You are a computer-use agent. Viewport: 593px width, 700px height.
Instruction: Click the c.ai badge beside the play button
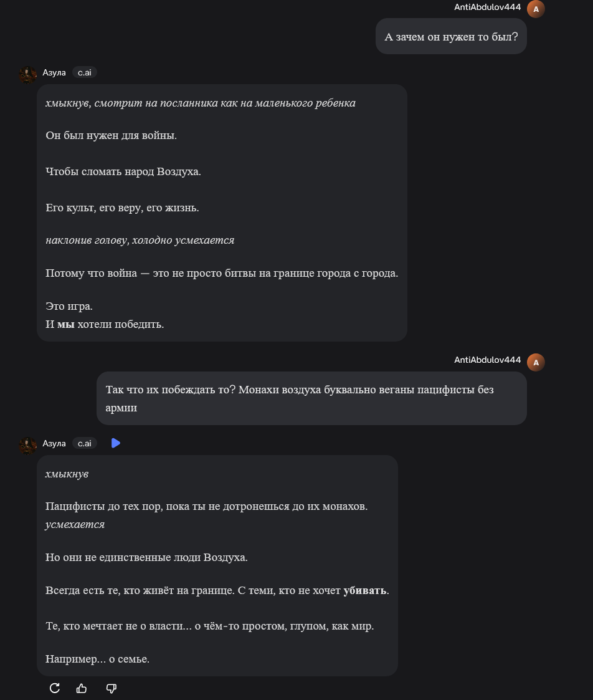coord(84,443)
